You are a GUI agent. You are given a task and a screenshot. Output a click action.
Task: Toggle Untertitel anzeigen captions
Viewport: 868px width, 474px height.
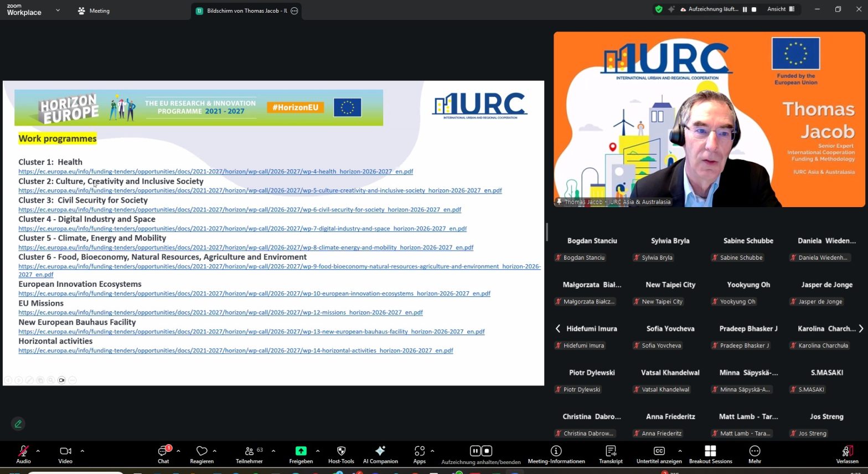(659, 454)
